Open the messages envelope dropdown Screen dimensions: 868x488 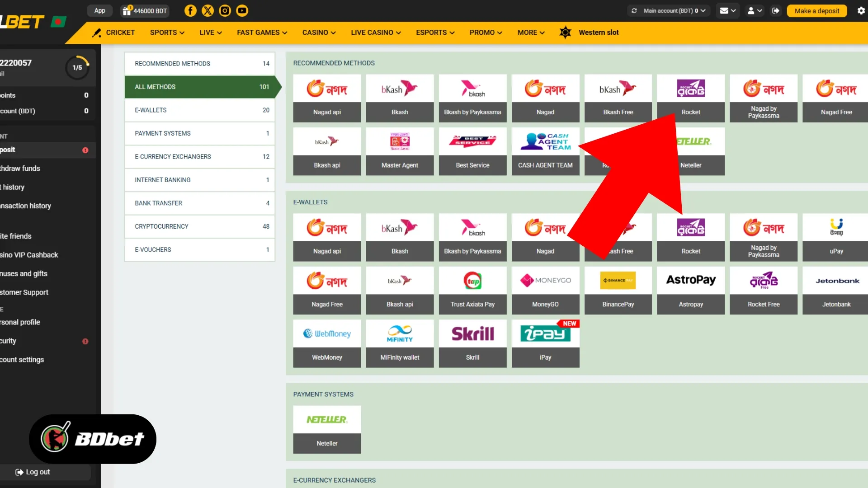coord(728,11)
